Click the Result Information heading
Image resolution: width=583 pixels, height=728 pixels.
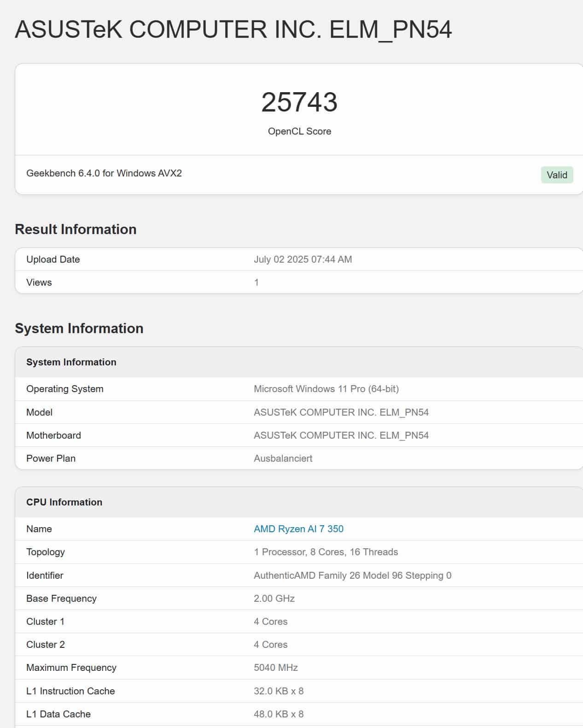76,229
